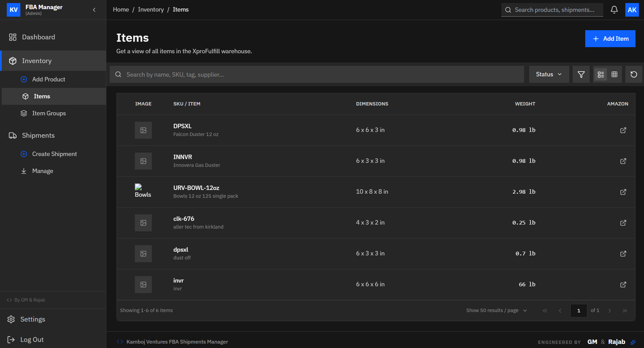The image size is (644, 348).
Task: Open Amazon link for INNVR
Action: pyautogui.click(x=623, y=161)
